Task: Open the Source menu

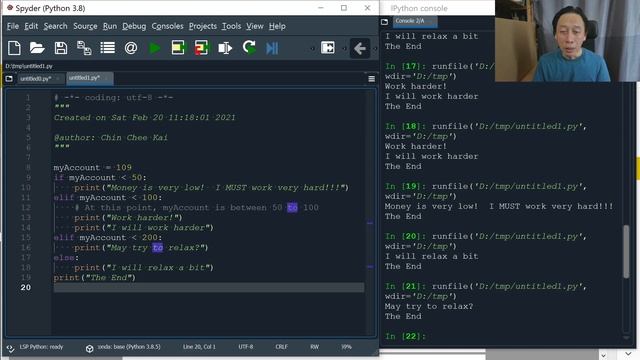Action: pyautogui.click(x=85, y=26)
